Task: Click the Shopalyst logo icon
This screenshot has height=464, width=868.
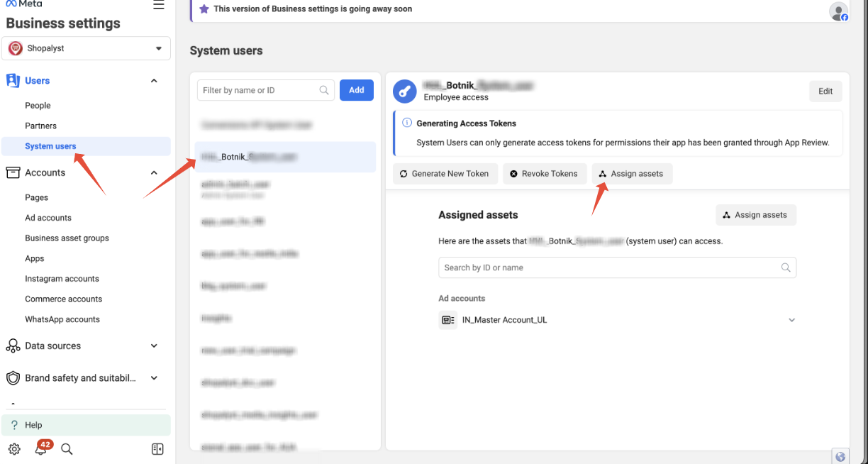Action: click(x=16, y=48)
